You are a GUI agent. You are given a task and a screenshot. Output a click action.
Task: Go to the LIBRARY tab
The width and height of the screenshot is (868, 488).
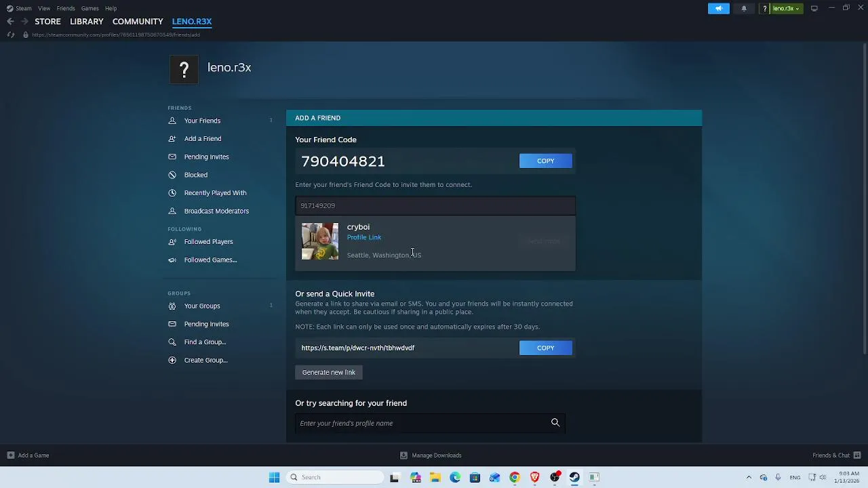[x=87, y=22]
